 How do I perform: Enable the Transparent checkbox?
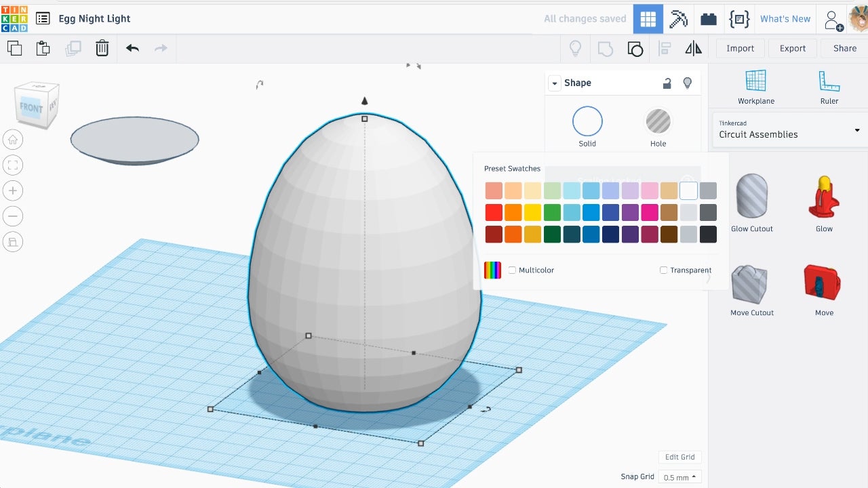(x=664, y=270)
